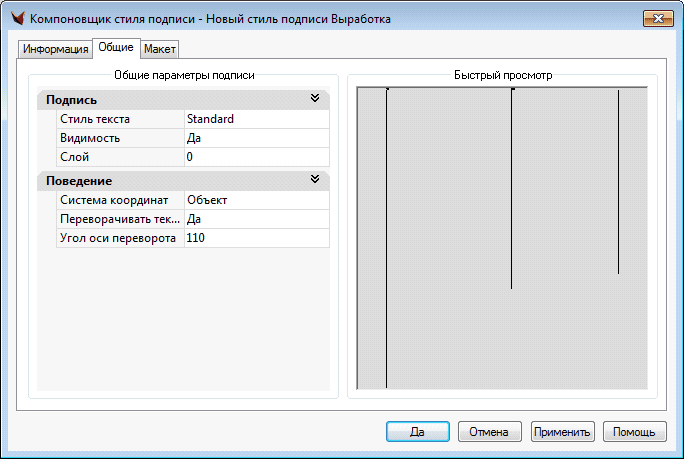Click the Слой value field

pos(256,157)
